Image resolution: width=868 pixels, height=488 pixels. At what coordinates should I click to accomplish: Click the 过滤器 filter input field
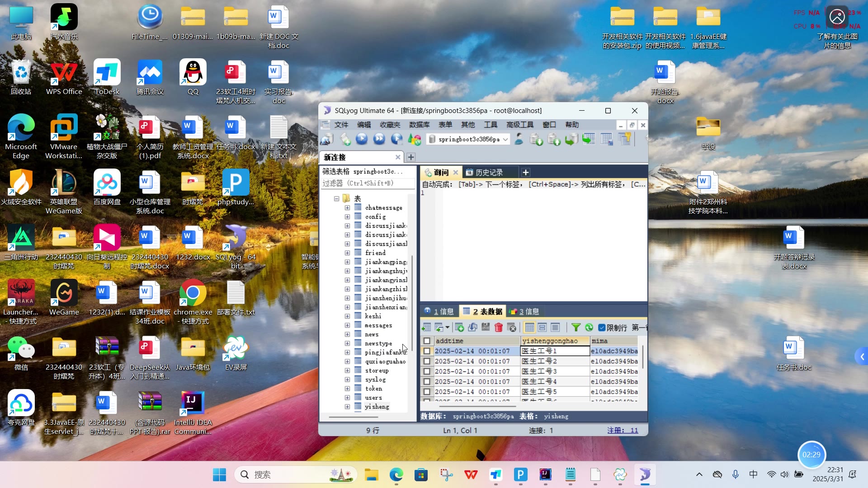[367, 183]
